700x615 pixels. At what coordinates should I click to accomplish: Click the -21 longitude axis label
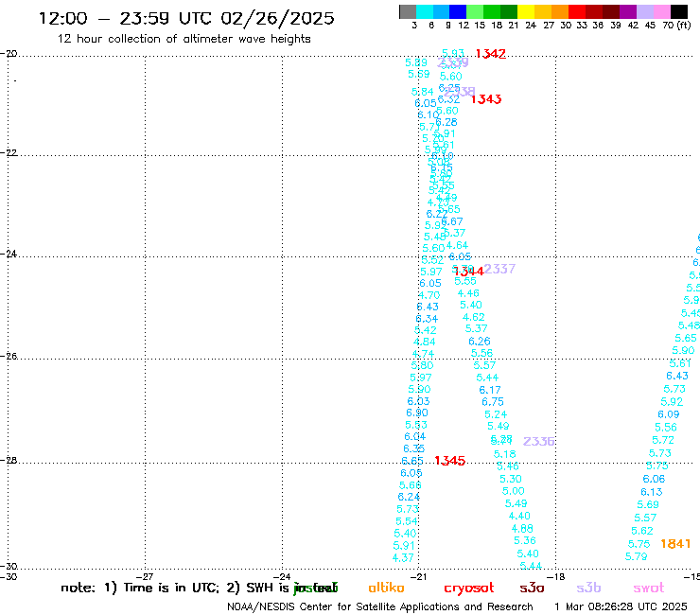coord(418,577)
